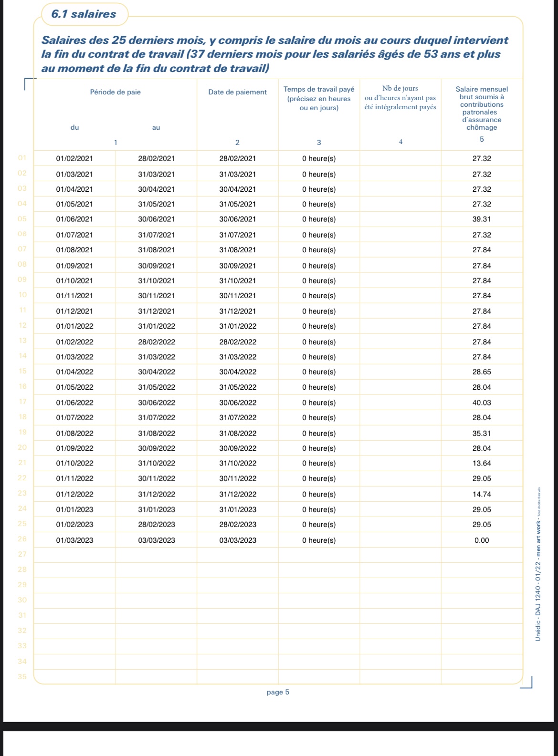Select start date 01/02/2021 in row 01
The height and width of the screenshot is (756, 558).
tap(74, 159)
